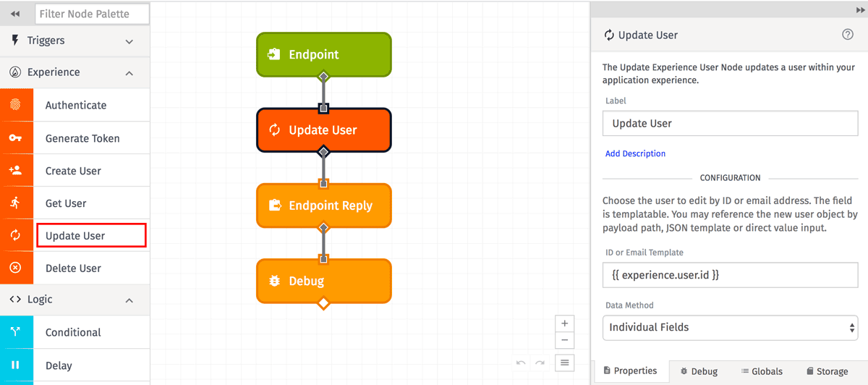The image size is (868, 385).
Task: Click the Authenticate fingerprint icon
Action: pos(16,105)
